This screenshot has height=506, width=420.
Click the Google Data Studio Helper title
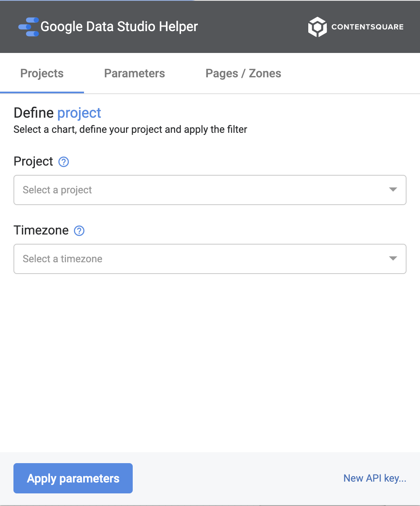click(x=119, y=27)
